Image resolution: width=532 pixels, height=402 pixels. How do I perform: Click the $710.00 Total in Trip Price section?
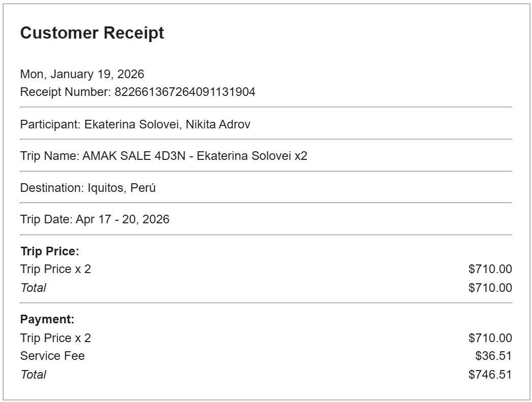point(490,288)
